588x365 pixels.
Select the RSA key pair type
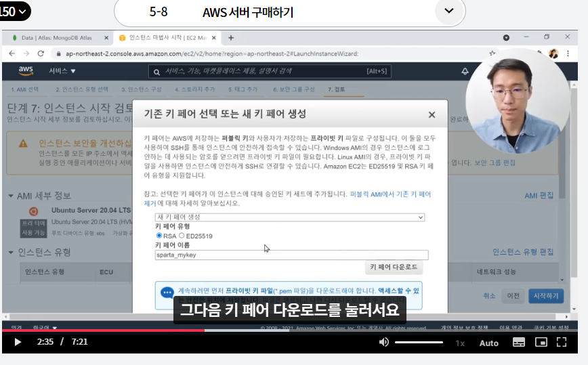click(x=159, y=236)
